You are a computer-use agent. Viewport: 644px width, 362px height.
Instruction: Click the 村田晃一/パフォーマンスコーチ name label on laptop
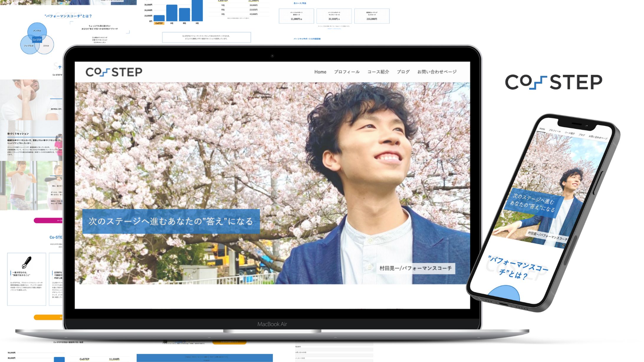point(415,268)
